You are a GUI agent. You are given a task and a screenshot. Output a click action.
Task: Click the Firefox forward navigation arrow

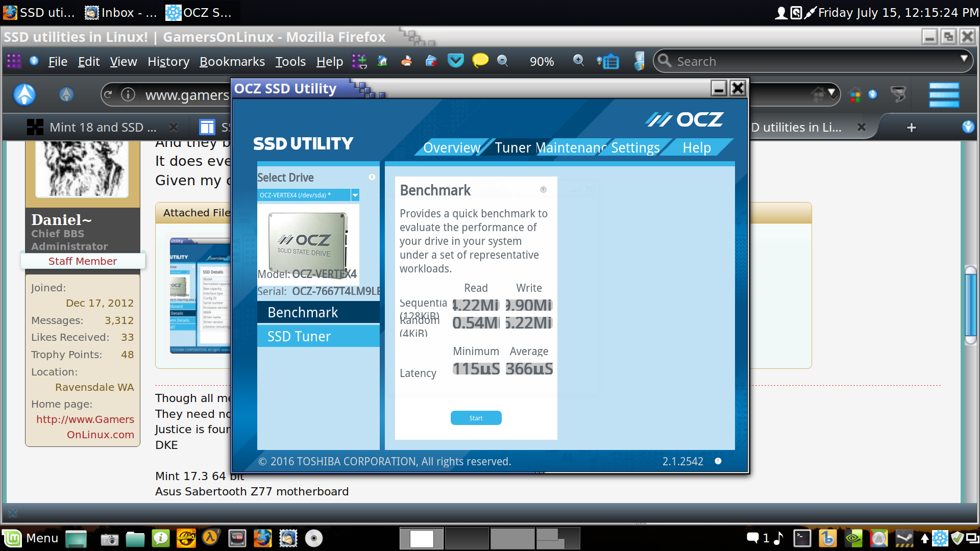coord(66,95)
